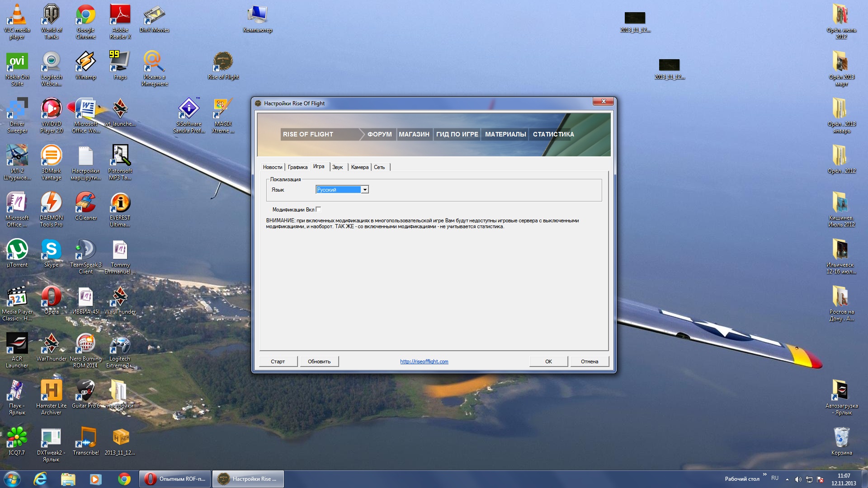The width and height of the screenshot is (868, 488).
Task: Open the riseofflight.com link
Action: click(424, 361)
